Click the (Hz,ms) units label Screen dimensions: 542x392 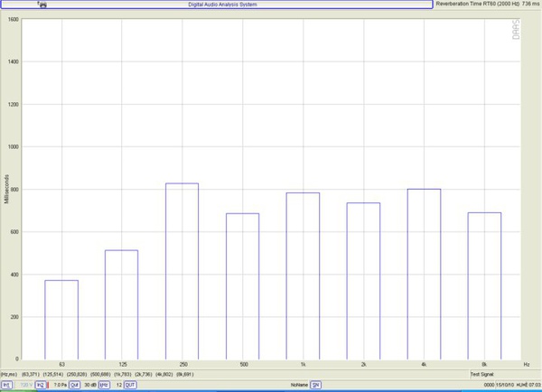click(x=9, y=374)
